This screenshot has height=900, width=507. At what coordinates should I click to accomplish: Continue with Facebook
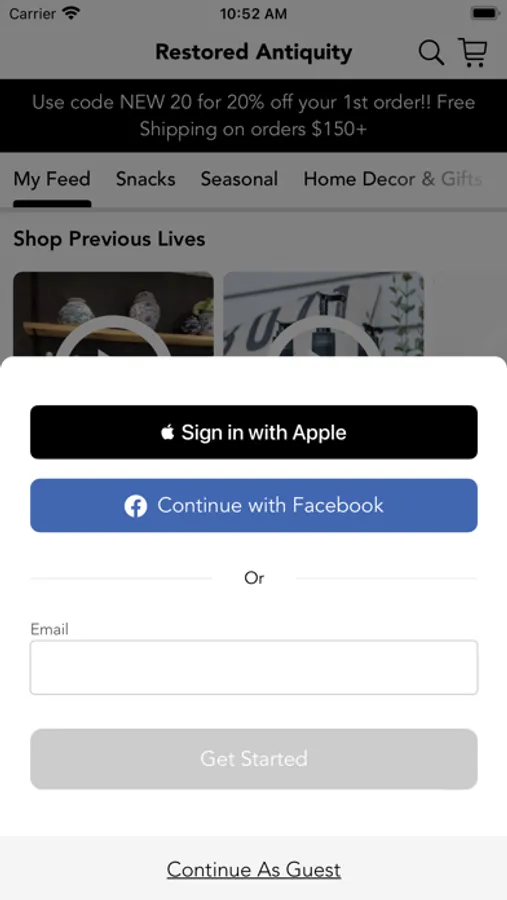pyautogui.click(x=254, y=506)
